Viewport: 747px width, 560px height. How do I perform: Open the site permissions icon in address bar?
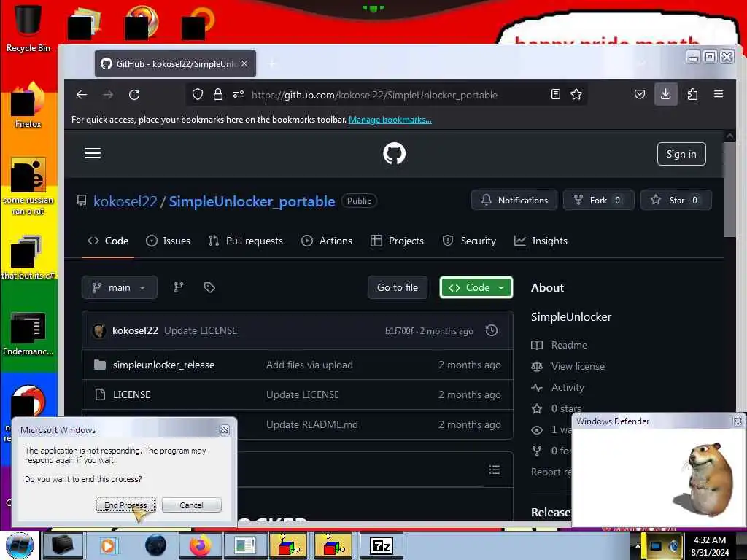pos(239,94)
